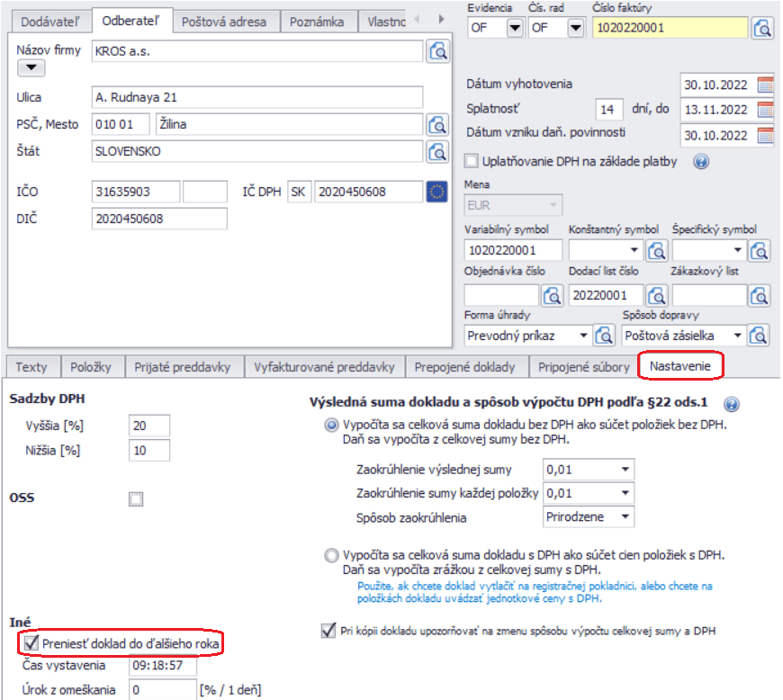Switch to the Položky tab
Screen dimensions: 783x700
[x=90, y=367]
